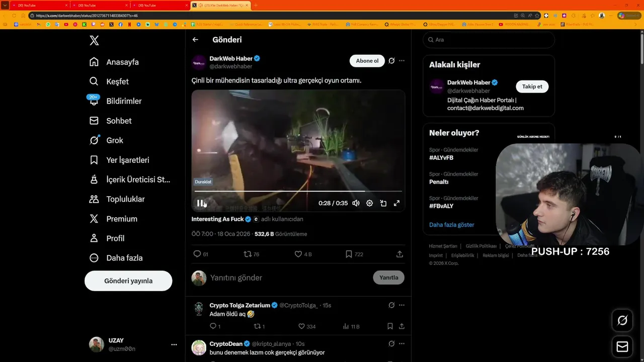Viewport: 644px width, 362px height.
Task: Open new browser tab plus button
Action: coord(255,5)
